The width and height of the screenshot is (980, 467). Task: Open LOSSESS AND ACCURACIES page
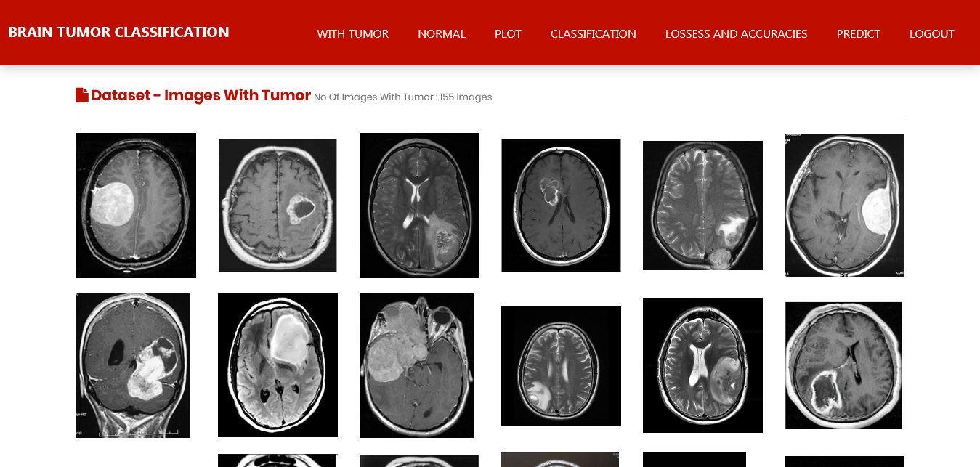click(x=737, y=33)
